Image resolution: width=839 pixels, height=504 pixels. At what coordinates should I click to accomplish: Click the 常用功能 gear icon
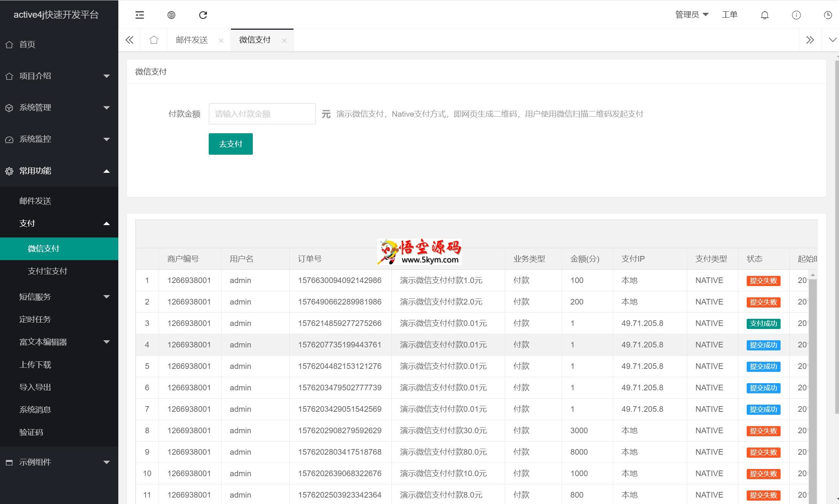coord(9,171)
